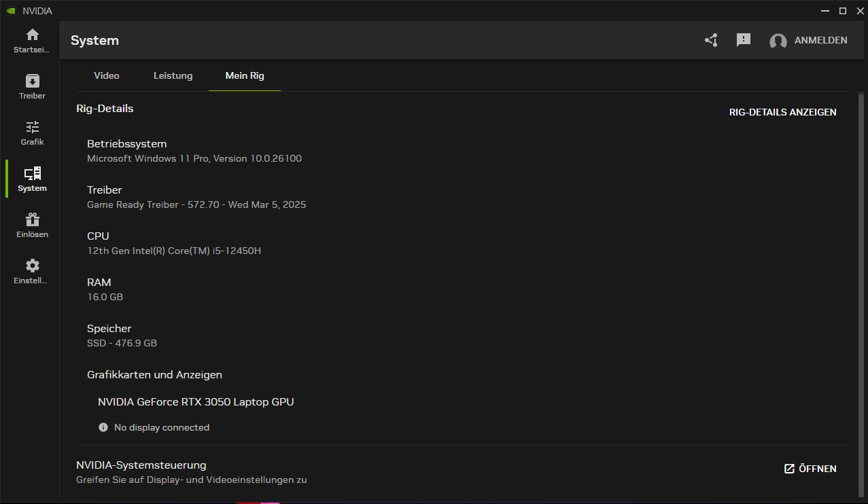Select System item in sidebar

[x=32, y=179]
